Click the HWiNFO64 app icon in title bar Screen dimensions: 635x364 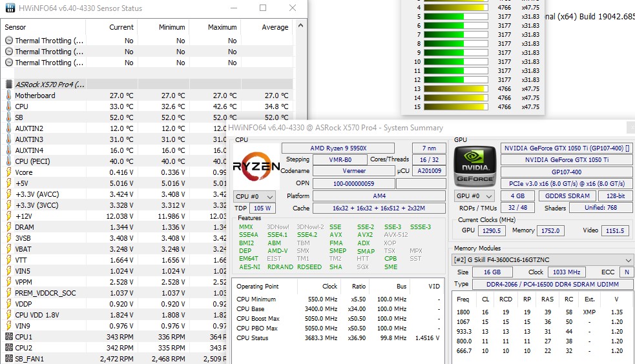pyautogui.click(x=10, y=8)
